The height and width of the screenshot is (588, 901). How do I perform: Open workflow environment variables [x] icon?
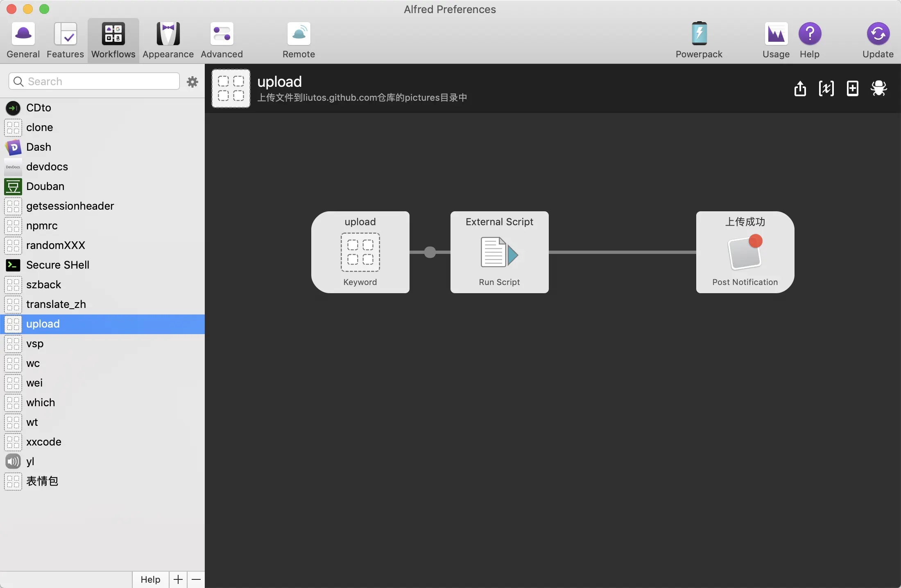tap(826, 88)
